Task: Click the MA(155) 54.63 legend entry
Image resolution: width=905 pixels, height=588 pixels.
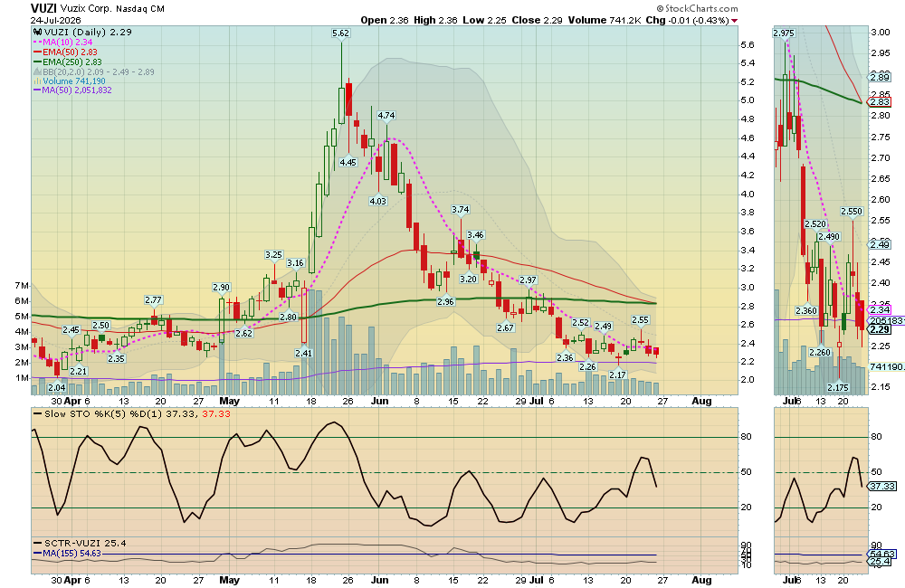Action: [67, 554]
